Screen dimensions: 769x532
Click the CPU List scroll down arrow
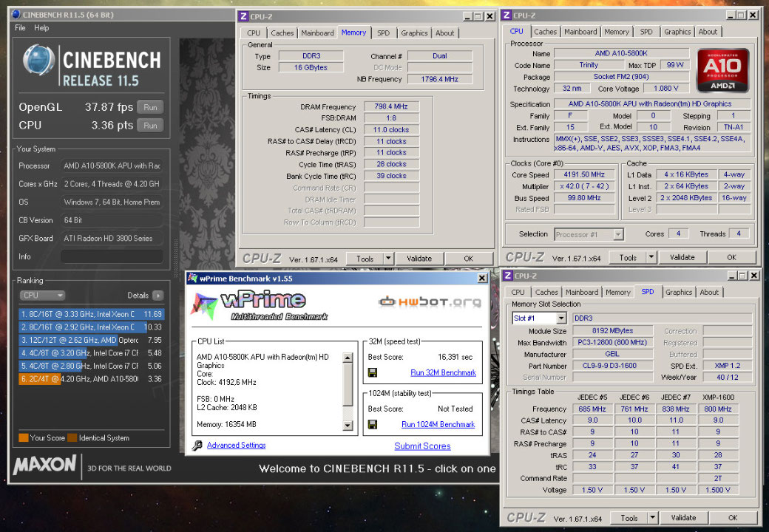pyautogui.click(x=348, y=425)
